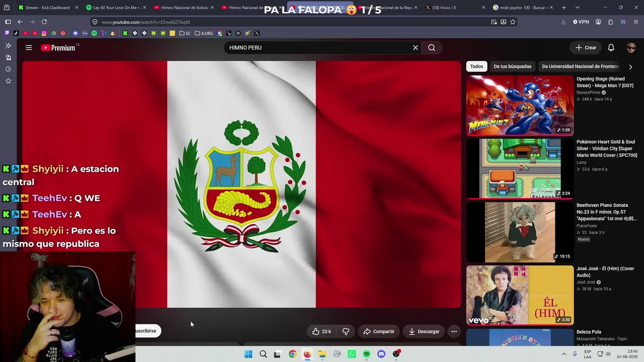Open a new browser tab
644x362 pixels.
click(564, 8)
